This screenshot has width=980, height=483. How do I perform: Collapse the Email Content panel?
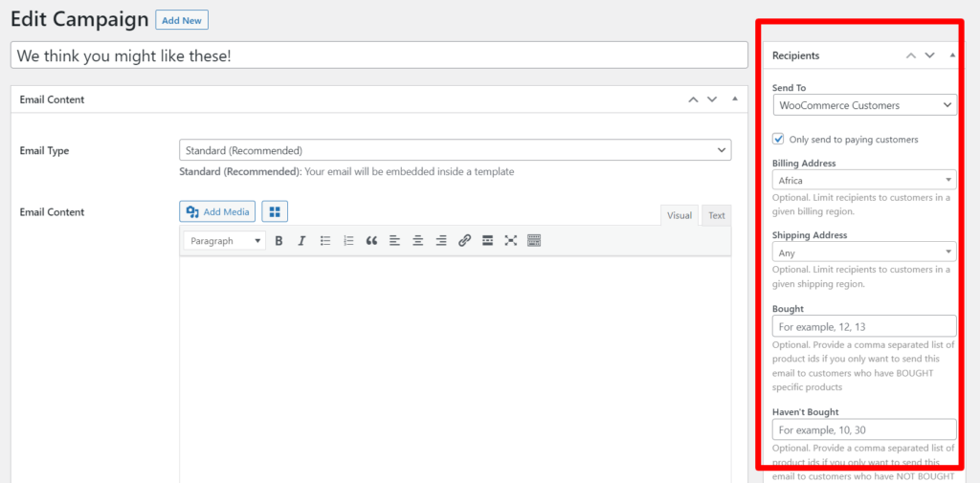(735, 99)
